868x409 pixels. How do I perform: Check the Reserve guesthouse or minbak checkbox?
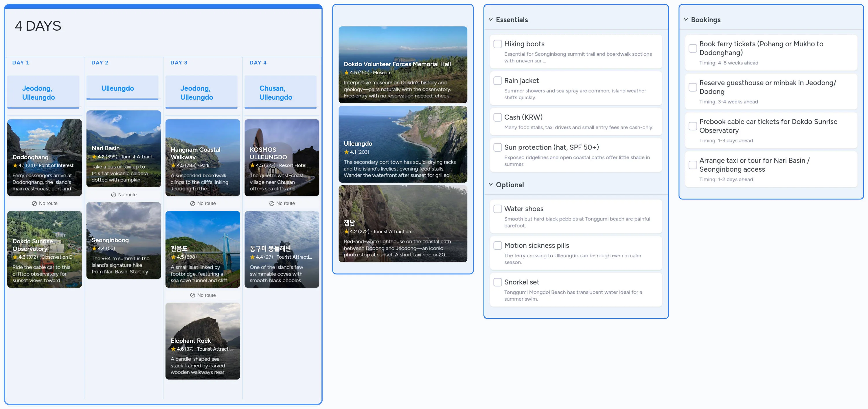[692, 88]
